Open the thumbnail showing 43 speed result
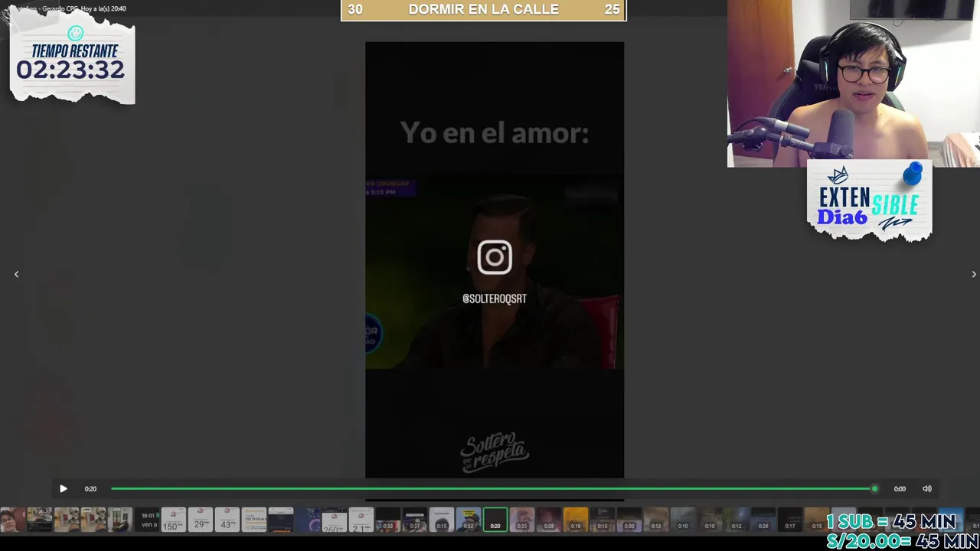The height and width of the screenshot is (551, 980). coord(227,520)
